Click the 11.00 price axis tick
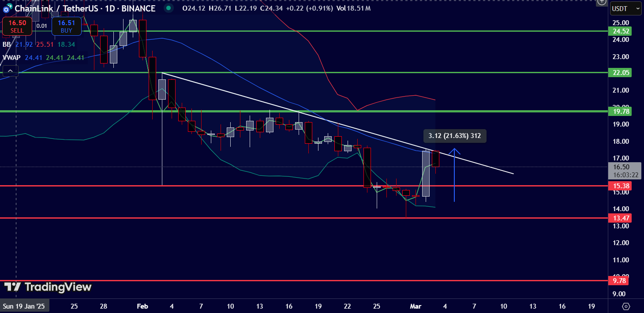Screen dimensions: 644x313 pos(621,260)
